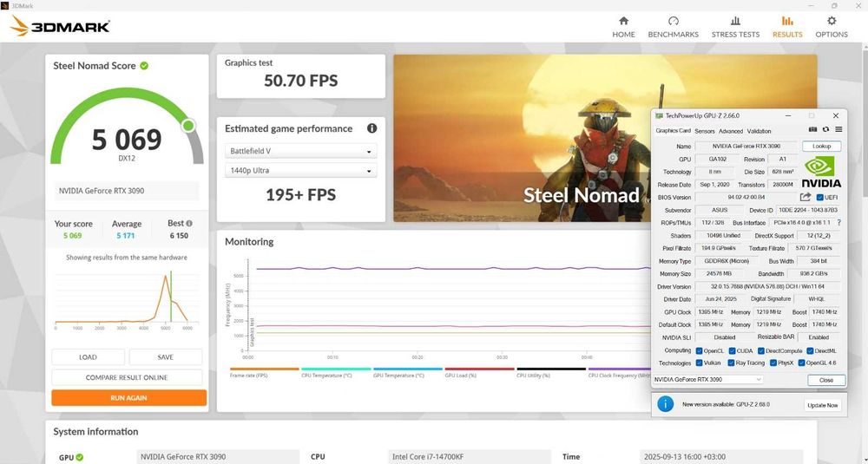Toggle the DirectML checkbox

click(811, 351)
